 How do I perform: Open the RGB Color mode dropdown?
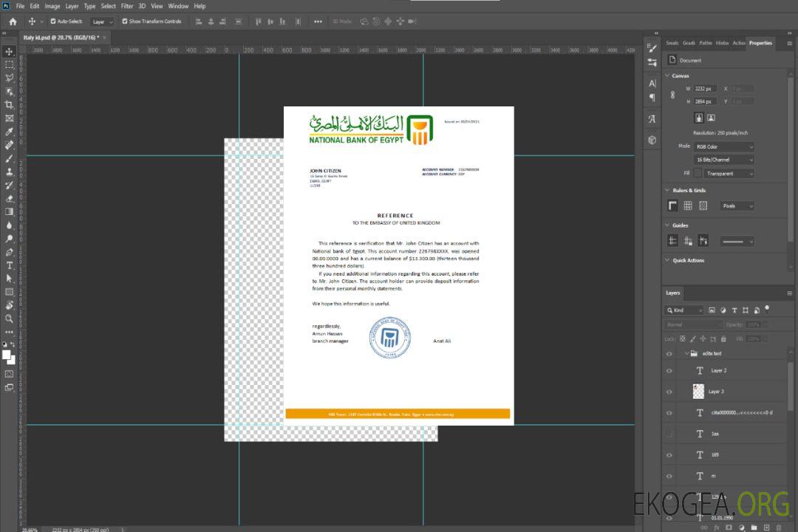(724, 147)
